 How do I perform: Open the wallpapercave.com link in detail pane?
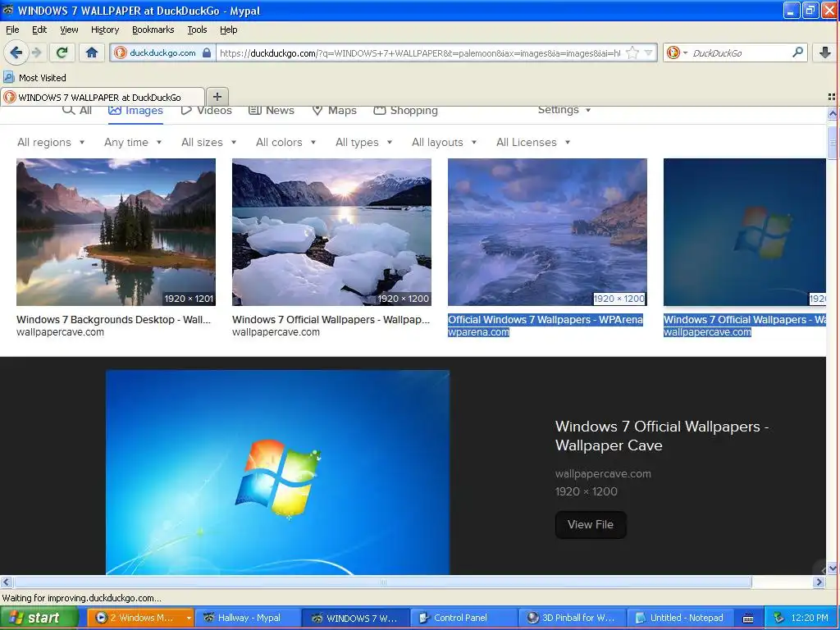coord(603,473)
